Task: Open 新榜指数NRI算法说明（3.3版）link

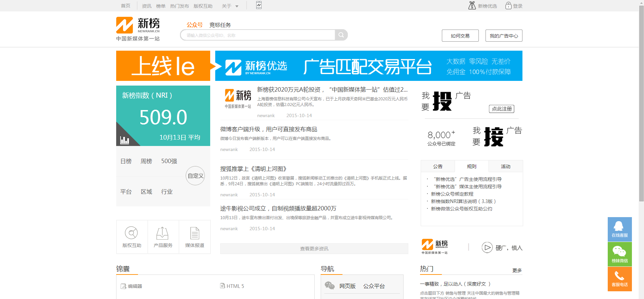Action: [x=463, y=201]
